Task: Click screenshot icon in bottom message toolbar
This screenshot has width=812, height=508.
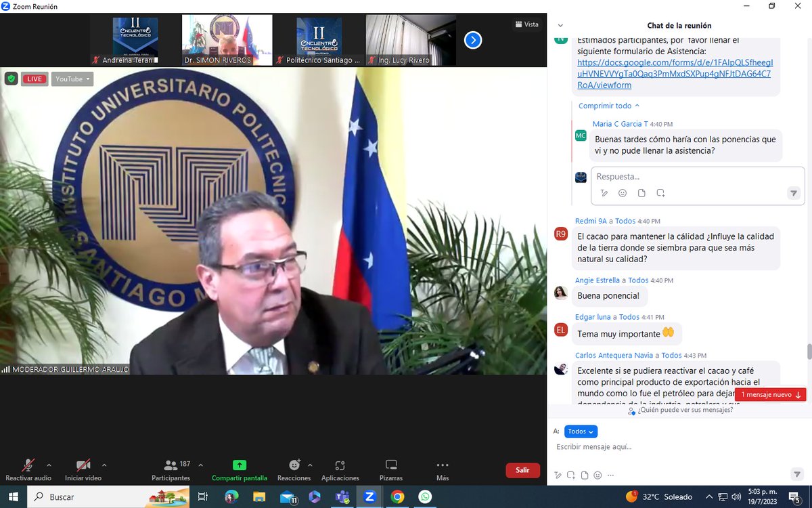Action: pyautogui.click(x=571, y=475)
